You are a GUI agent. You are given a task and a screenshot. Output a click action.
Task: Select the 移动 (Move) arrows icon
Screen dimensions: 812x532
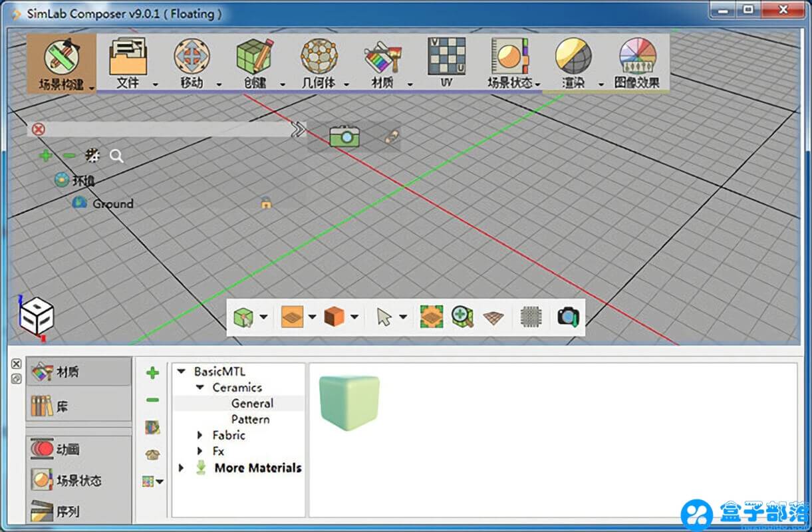tap(192, 56)
